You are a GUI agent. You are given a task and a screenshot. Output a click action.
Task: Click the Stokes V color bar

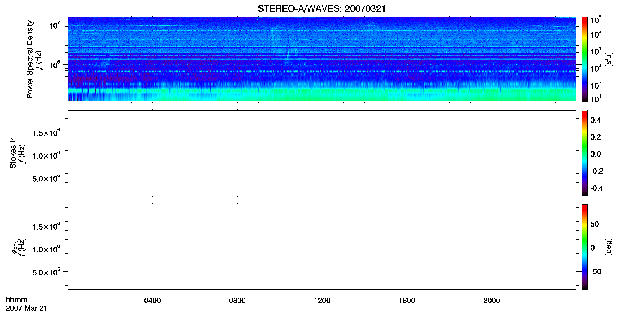(x=584, y=153)
